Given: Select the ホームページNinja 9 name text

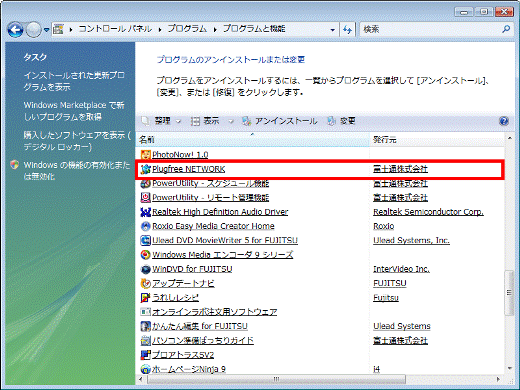Looking at the screenshot, I should point(189,369).
